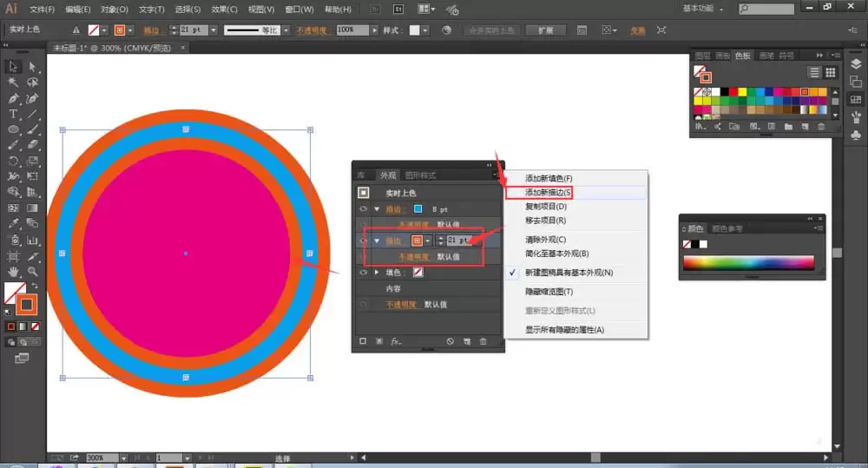Screen dimensions: 868x468
Task: Expand the fill attribute row triangle
Action: (x=377, y=273)
